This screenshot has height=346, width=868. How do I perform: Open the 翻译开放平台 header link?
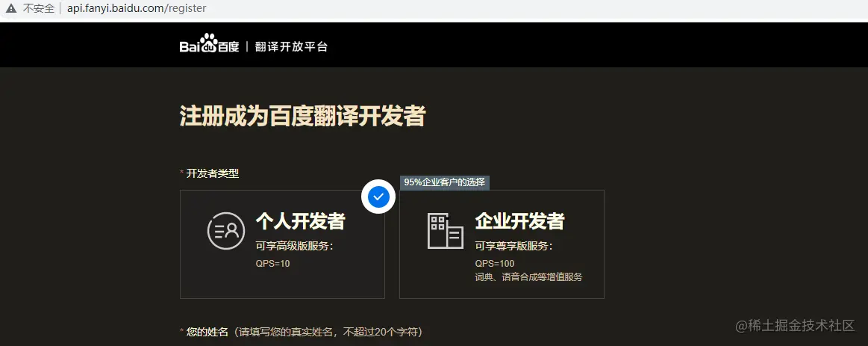click(x=291, y=46)
